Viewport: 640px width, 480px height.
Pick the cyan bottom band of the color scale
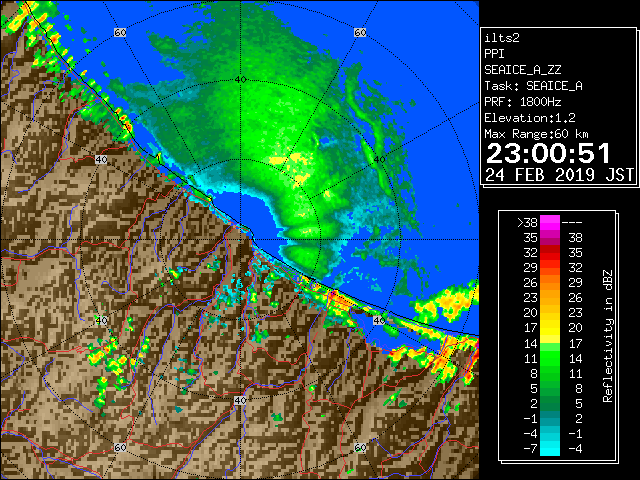coord(550,448)
